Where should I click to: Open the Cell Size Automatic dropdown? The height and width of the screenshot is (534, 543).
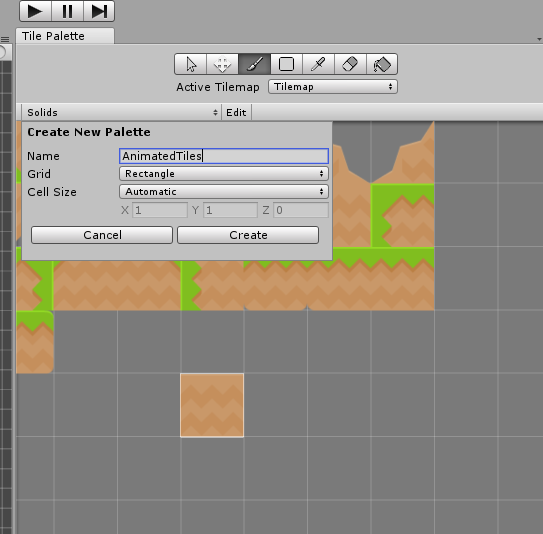pos(224,192)
